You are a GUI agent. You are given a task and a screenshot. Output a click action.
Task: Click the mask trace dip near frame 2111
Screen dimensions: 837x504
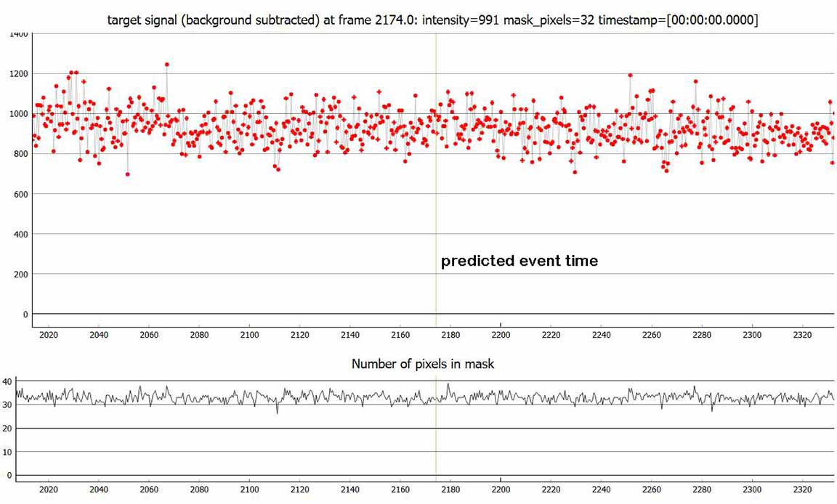(x=277, y=412)
